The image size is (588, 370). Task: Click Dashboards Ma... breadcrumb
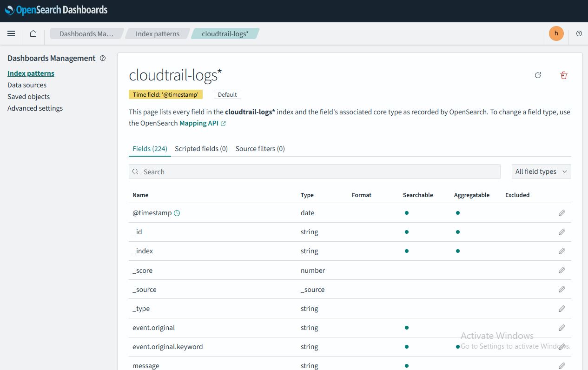click(x=86, y=34)
